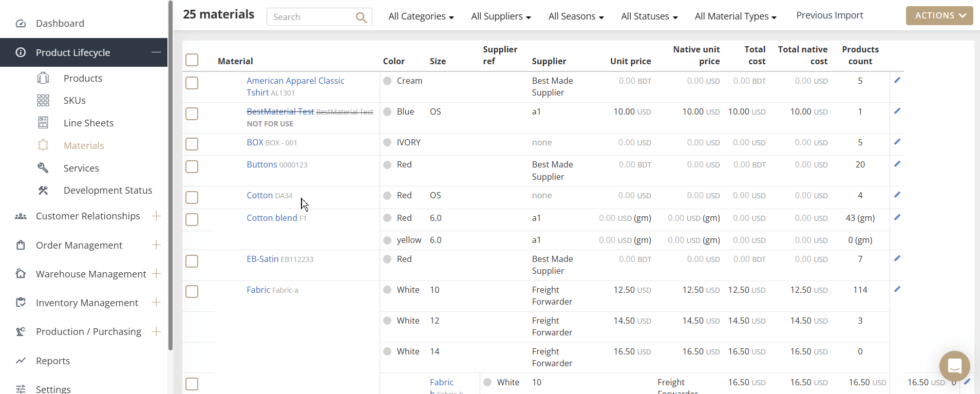The image size is (980, 394).
Task: Edit American Apparel Classic Tshirt via pencil
Action: coord(897,80)
